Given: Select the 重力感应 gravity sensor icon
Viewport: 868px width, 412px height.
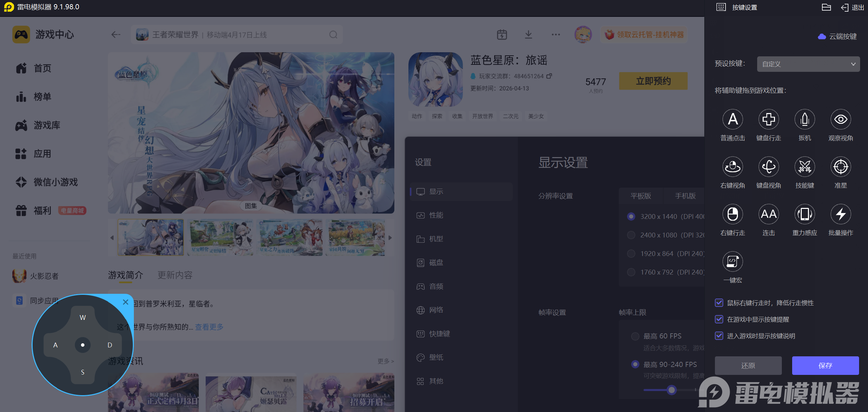Looking at the screenshot, I should pos(805,214).
